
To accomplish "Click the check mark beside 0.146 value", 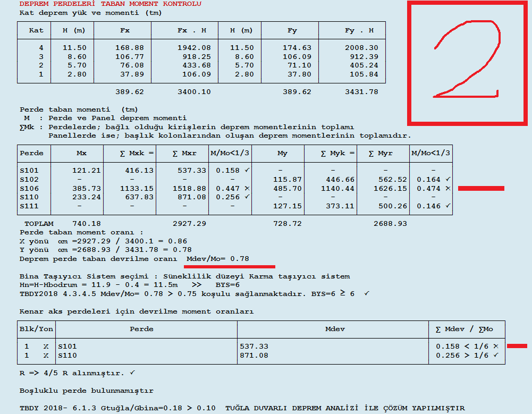I will (447, 206).
